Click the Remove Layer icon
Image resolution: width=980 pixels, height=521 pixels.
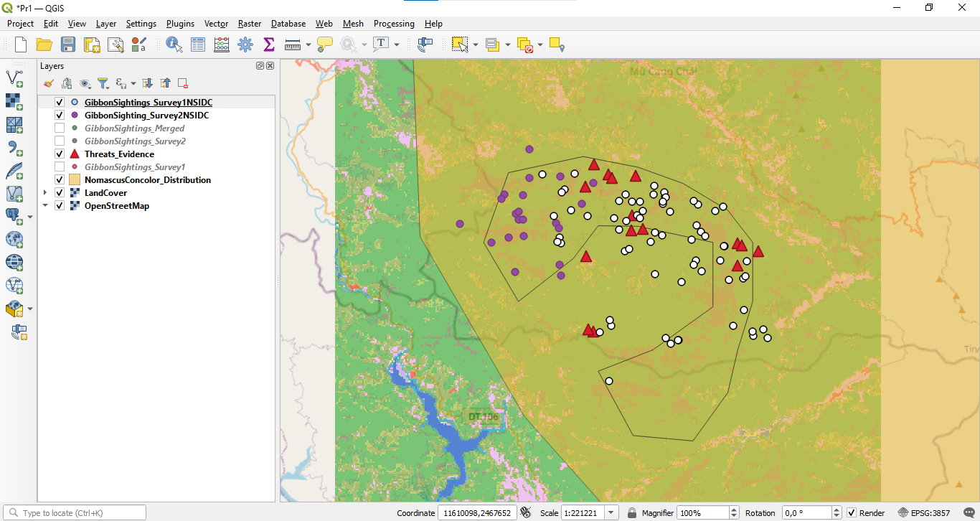tap(183, 83)
